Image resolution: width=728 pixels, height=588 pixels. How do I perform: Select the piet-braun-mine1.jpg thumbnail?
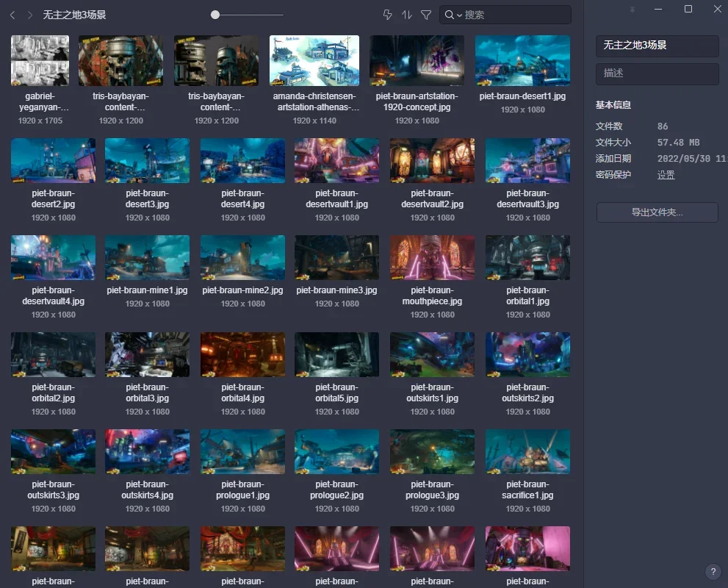tap(147, 257)
